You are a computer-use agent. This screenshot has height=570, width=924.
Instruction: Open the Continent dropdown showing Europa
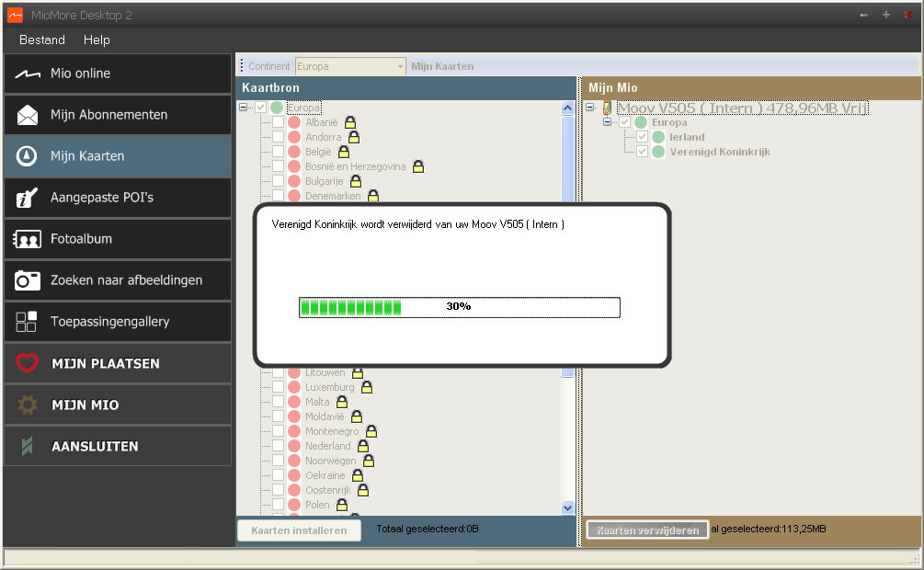[x=350, y=66]
